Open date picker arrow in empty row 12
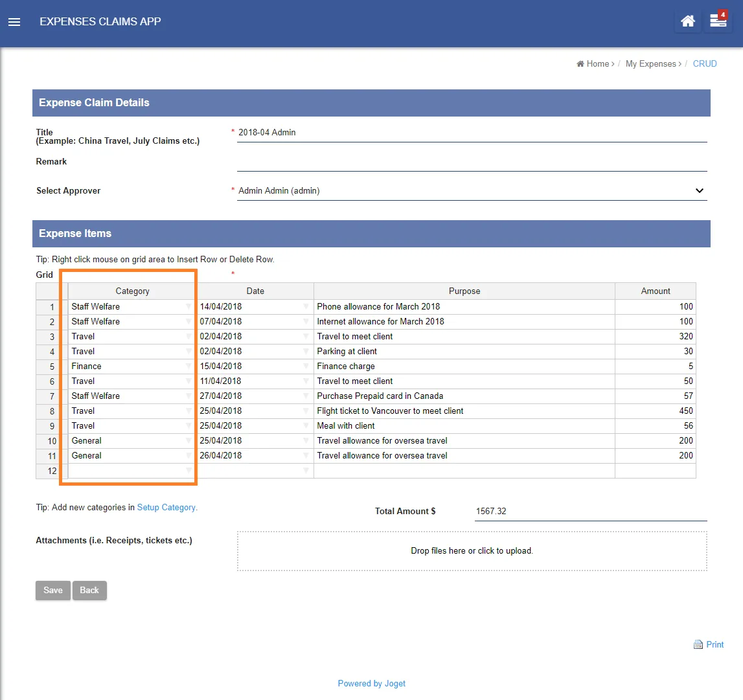The width and height of the screenshot is (743, 700). click(306, 471)
